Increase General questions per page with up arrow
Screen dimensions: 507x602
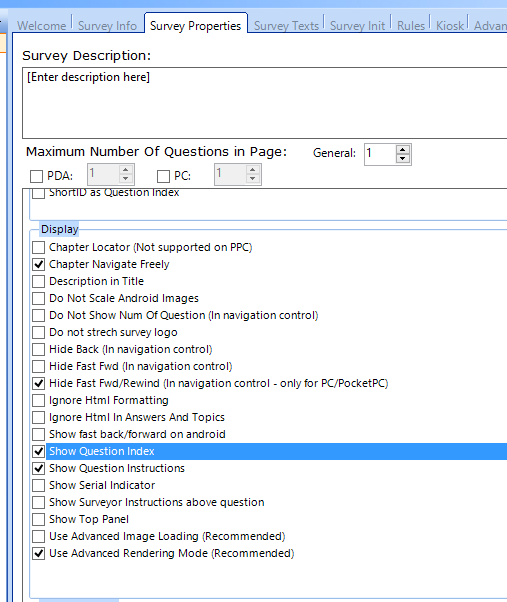[403, 150]
